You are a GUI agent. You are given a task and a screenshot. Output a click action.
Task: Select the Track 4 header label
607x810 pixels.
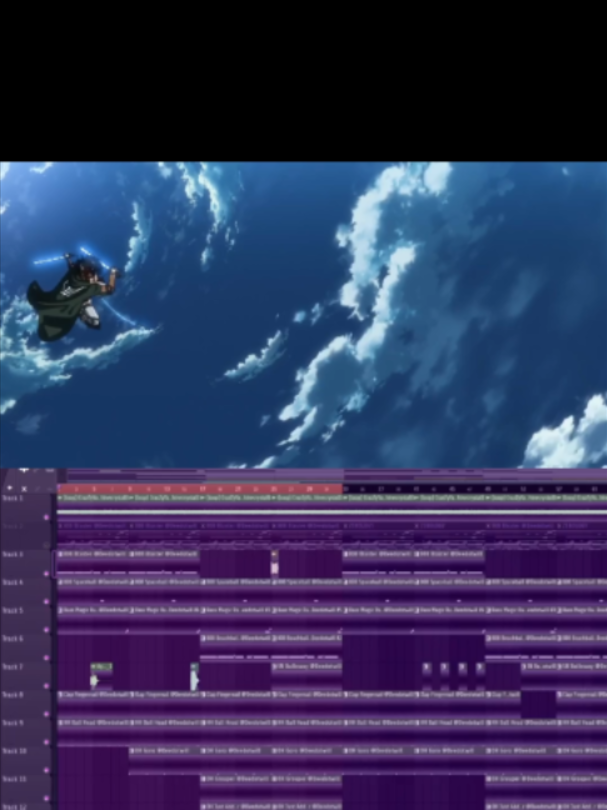click(13, 583)
